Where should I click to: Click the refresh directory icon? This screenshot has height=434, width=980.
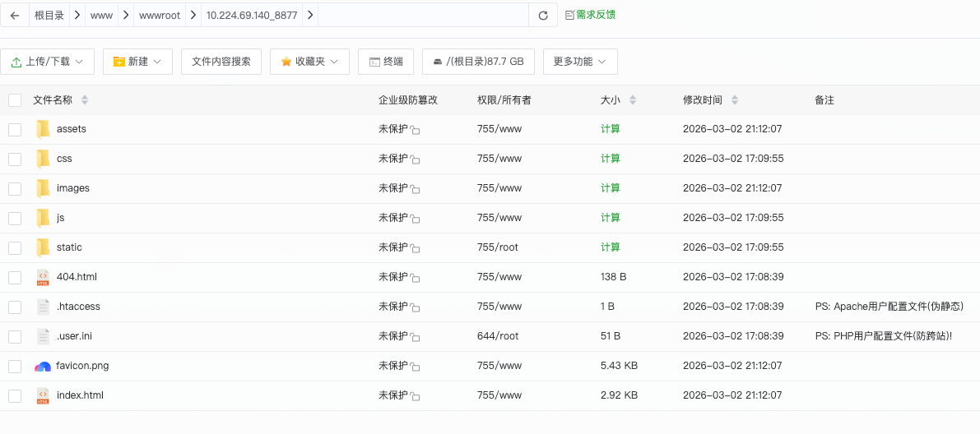(542, 15)
